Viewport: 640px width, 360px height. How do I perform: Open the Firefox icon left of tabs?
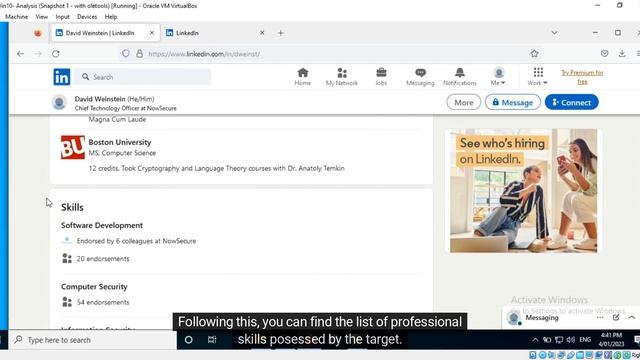click(38, 33)
